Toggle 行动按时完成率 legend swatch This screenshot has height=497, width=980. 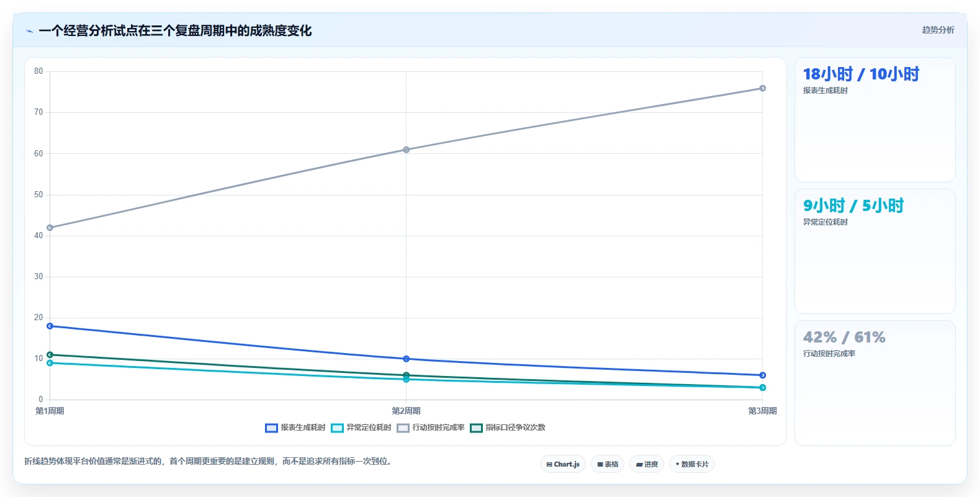click(403, 428)
